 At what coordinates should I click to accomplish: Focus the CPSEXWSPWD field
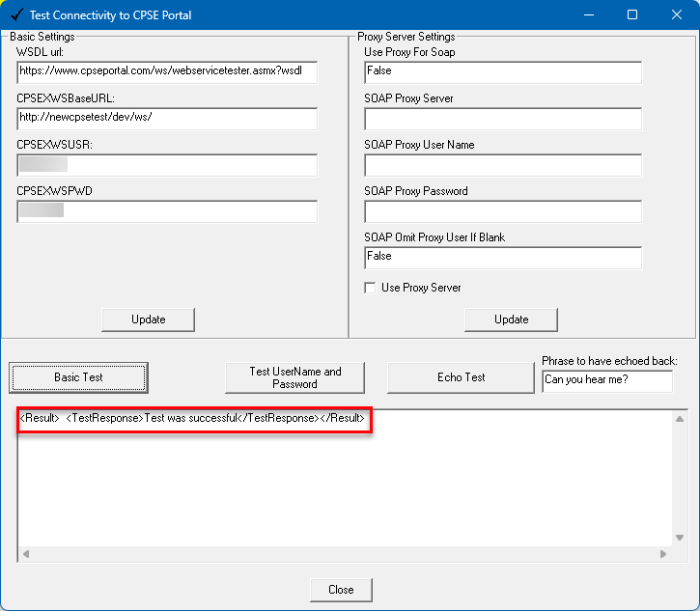pyautogui.click(x=167, y=211)
